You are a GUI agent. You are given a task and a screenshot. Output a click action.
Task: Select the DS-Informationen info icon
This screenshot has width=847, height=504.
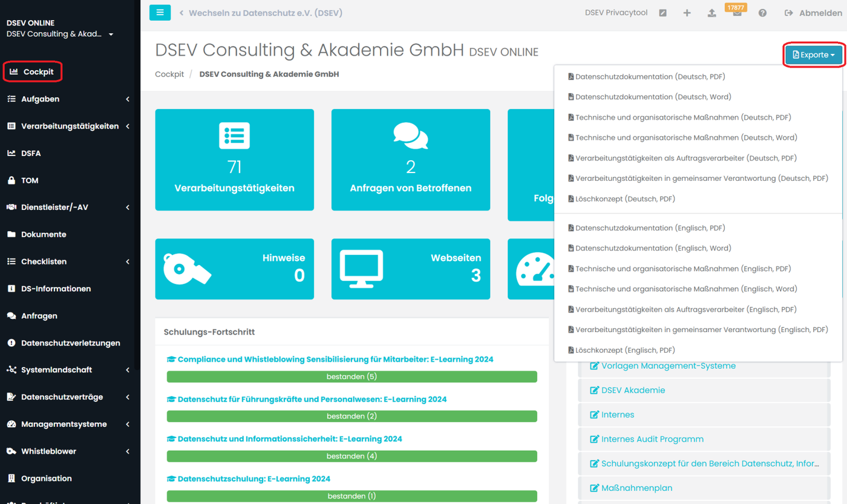[11, 289]
